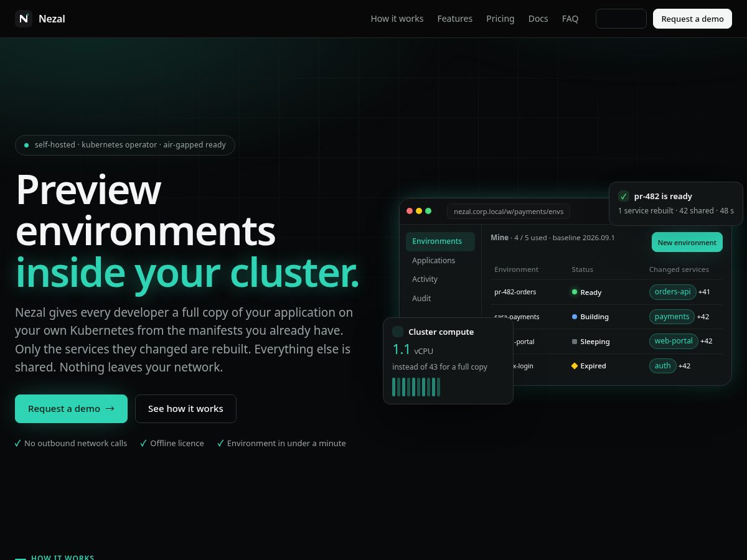The height and width of the screenshot is (560, 747).
Task: Click the 'Offline licence' text
Action: [x=177, y=444]
